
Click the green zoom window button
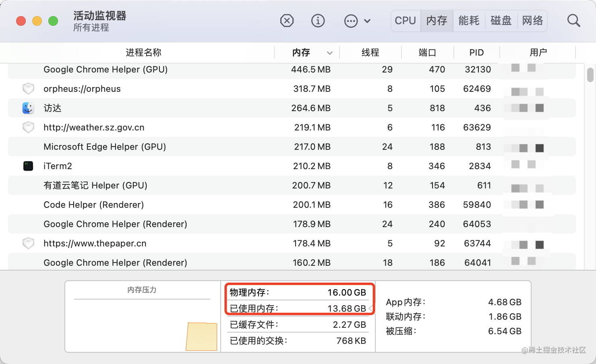53,21
